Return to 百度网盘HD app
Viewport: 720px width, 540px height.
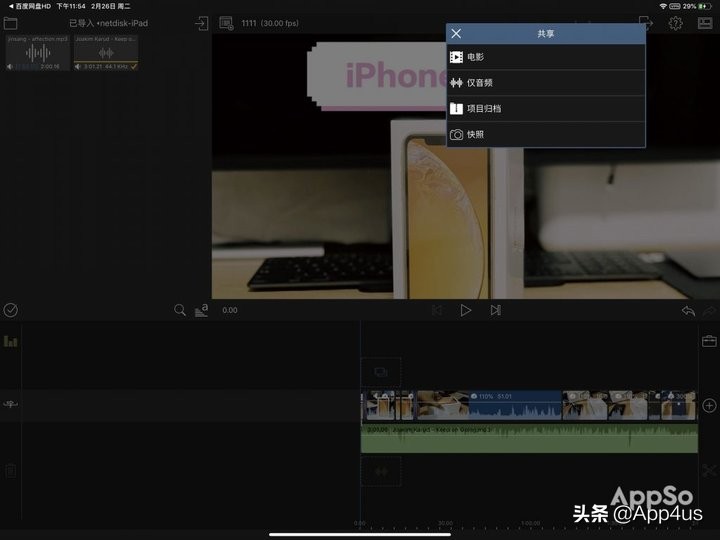coord(29,6)
